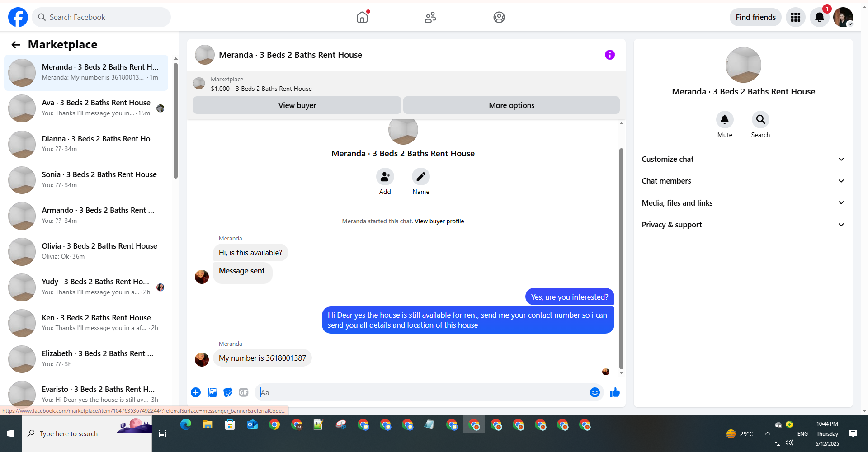Open Windows Start menu
This screenshot has width=868, height=452.
coord(11,433)
